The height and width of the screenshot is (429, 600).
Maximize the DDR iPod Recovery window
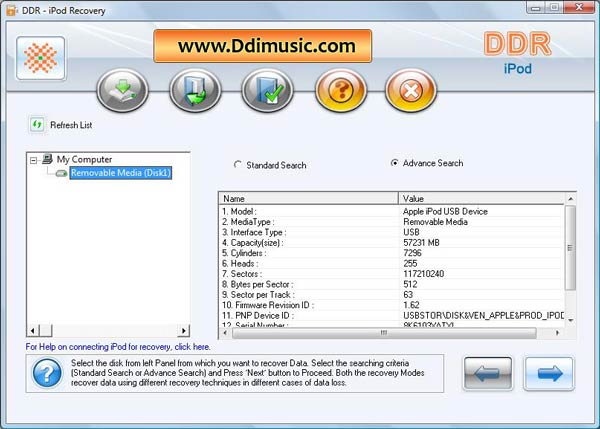pyautogui.click(x=554, y=7)
